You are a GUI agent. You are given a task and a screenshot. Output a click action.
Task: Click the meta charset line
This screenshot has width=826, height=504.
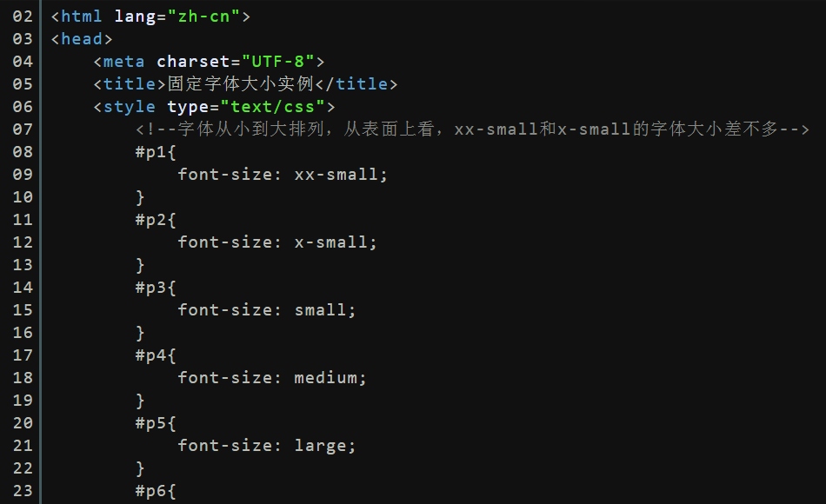pyautogui.click(x=210, y=62)
